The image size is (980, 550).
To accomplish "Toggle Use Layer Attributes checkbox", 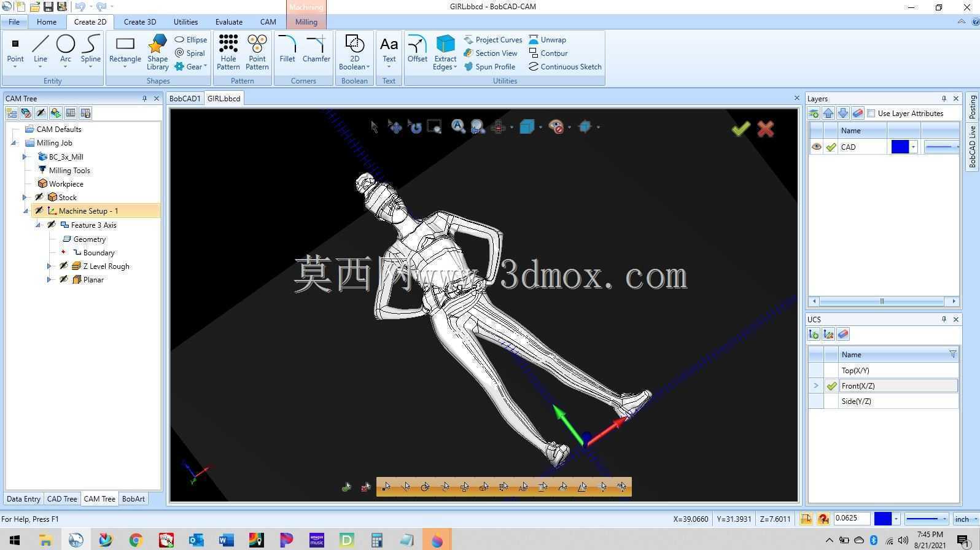I will click(x=871, y=114).
